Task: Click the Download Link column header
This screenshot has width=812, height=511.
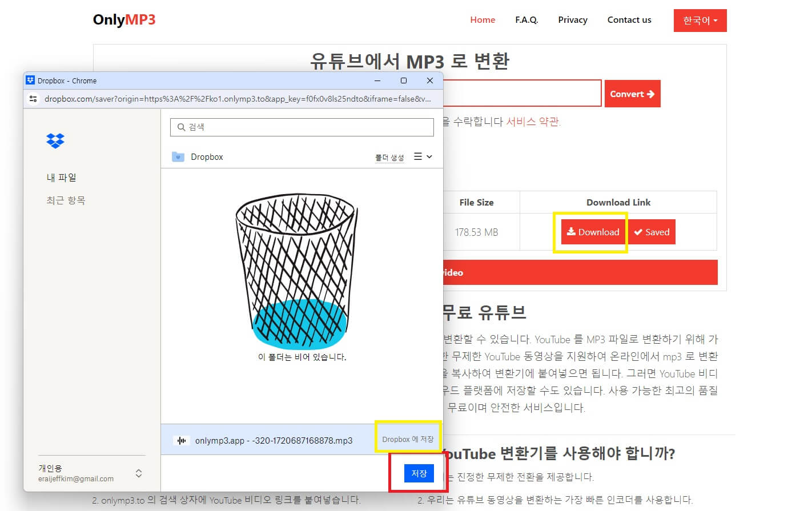Action: click(x=618, y=202)
